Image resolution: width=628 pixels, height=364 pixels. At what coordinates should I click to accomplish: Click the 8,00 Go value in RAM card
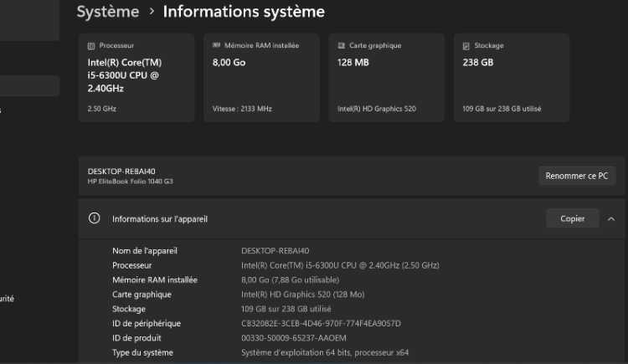coord(229,63)
